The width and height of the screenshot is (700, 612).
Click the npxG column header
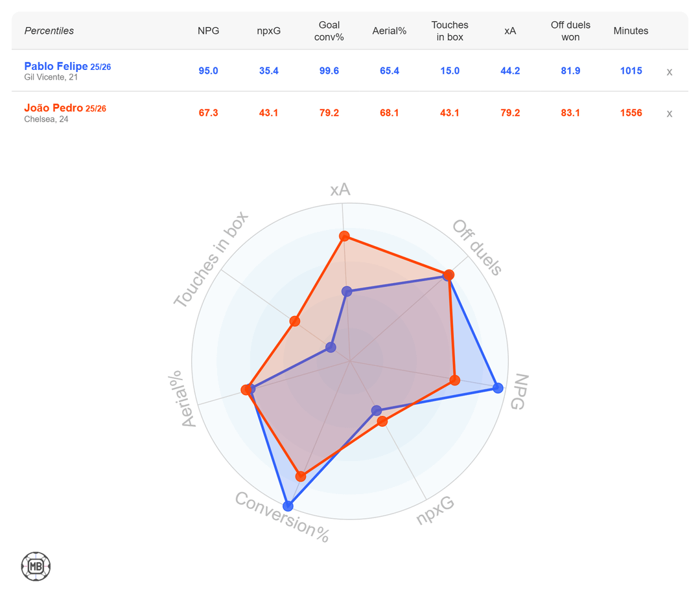[x=268, y=31]
